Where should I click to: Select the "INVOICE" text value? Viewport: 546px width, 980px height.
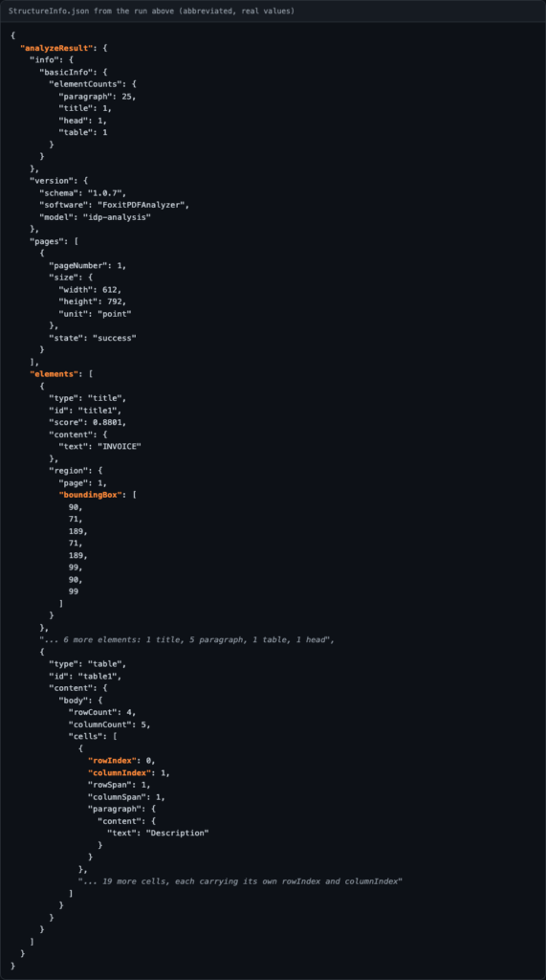[x=120, y=447]
